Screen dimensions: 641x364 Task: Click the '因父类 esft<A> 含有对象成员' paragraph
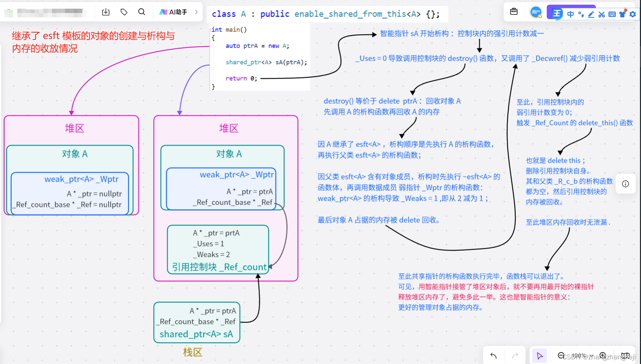point(409,188)
